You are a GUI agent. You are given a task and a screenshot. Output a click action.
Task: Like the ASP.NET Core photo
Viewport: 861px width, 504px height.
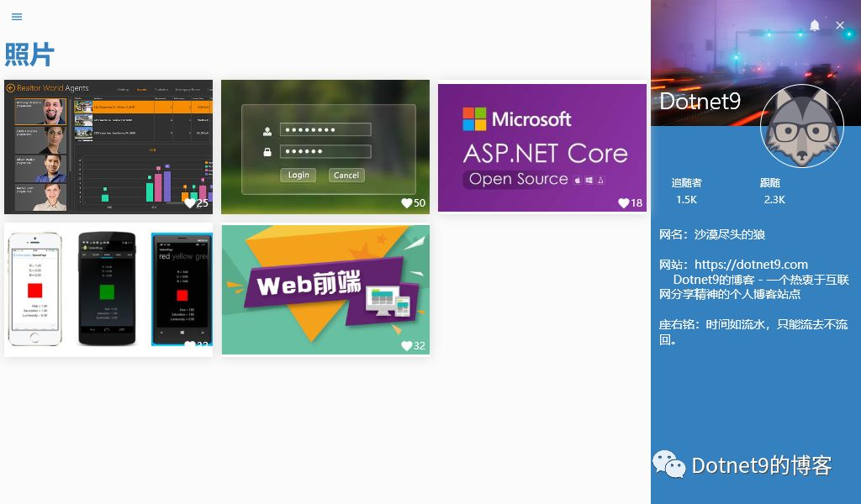point(624,203)
